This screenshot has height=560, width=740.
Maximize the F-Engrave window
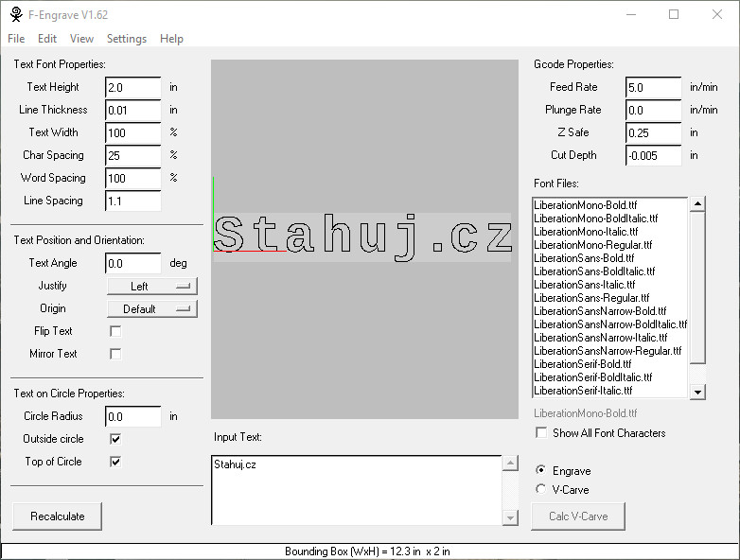(x=674, y=14)
